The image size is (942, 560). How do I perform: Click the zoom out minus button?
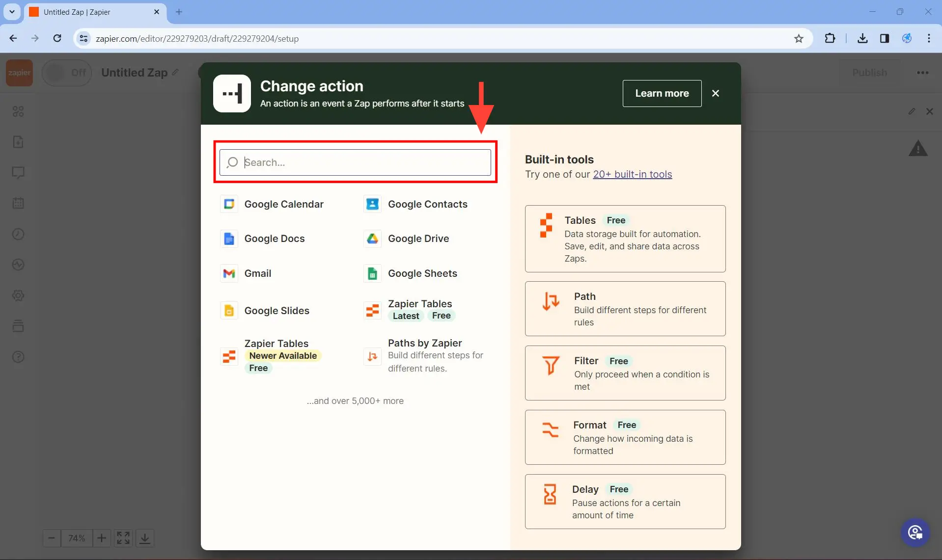pos(52,538)
